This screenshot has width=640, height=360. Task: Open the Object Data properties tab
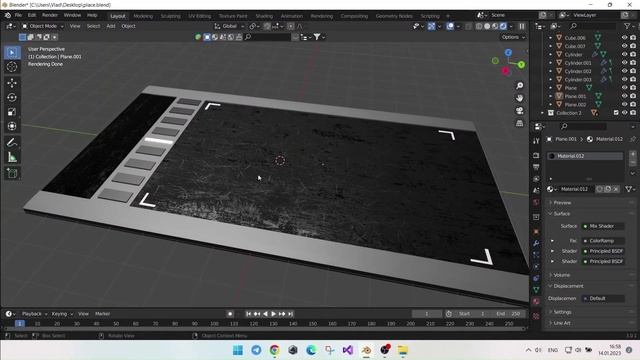click(536, 289)
